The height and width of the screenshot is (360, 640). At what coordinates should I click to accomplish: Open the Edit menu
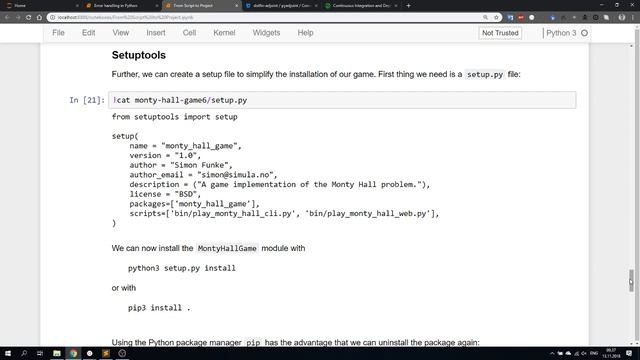point(88,33)
